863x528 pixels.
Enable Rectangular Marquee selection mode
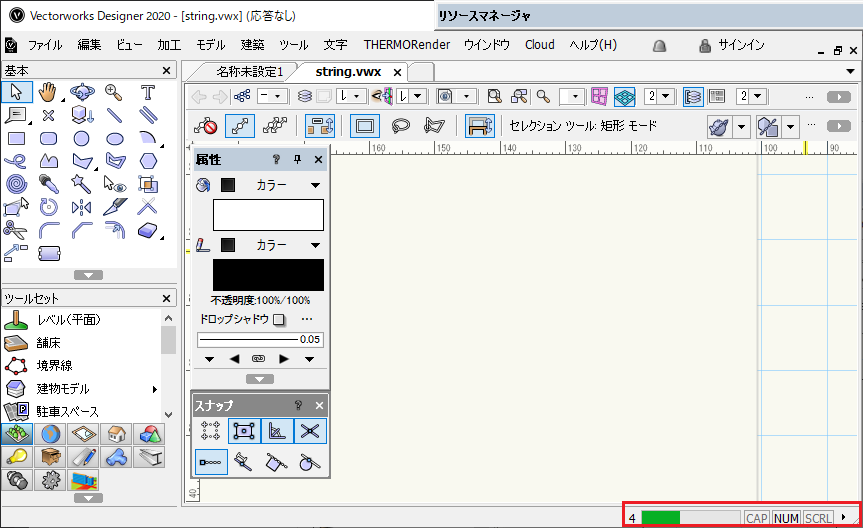364,126
